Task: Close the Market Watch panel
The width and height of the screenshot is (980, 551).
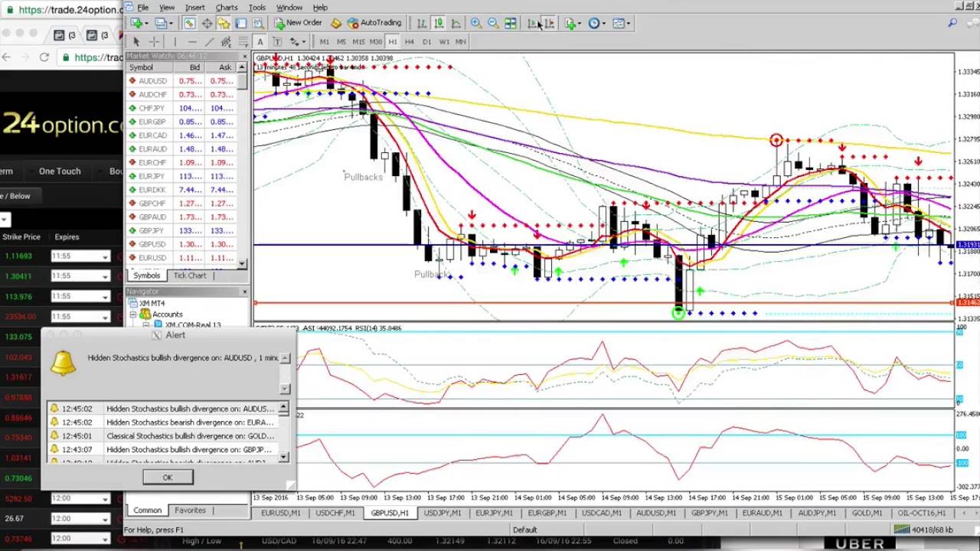Action: point(244,57)
